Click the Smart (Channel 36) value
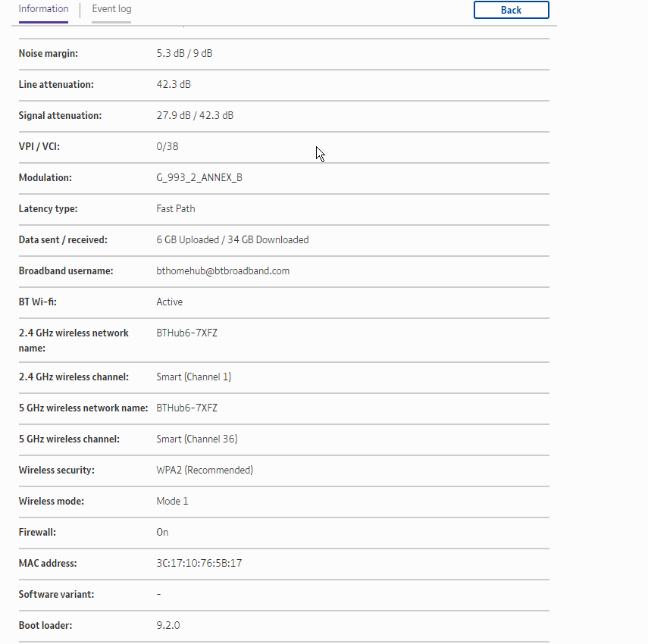 197,439
